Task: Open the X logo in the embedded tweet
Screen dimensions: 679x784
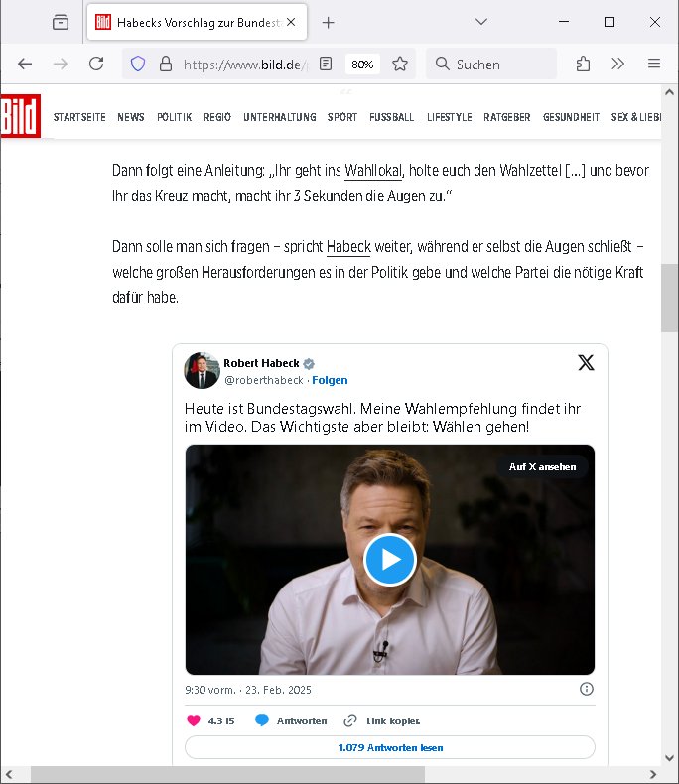Action: [x=586, y=363]
